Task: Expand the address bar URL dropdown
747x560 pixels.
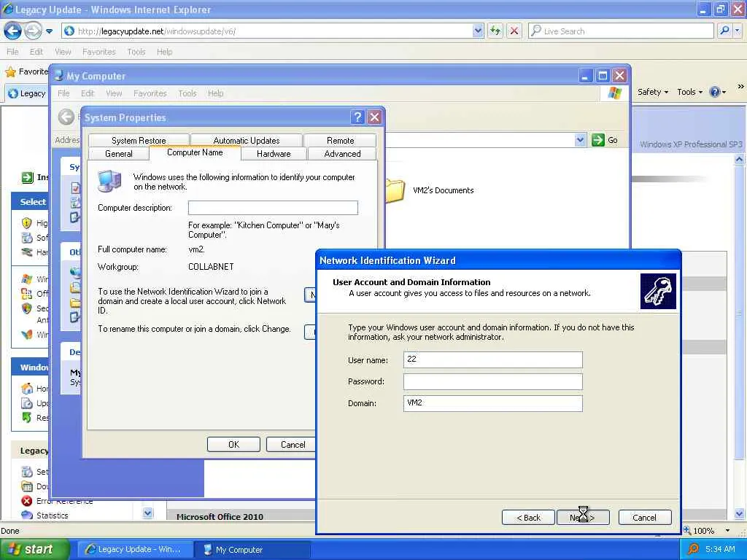Action: pos(479,31)
